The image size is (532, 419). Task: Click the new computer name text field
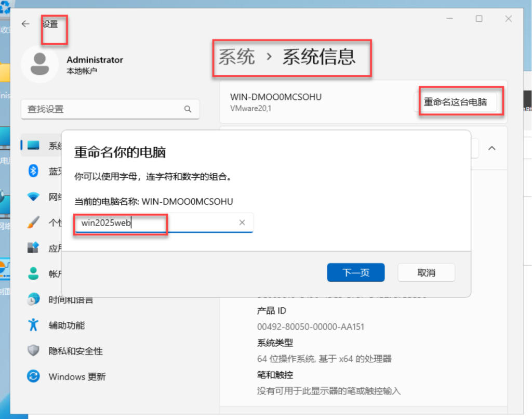click(x=156, y=222)
